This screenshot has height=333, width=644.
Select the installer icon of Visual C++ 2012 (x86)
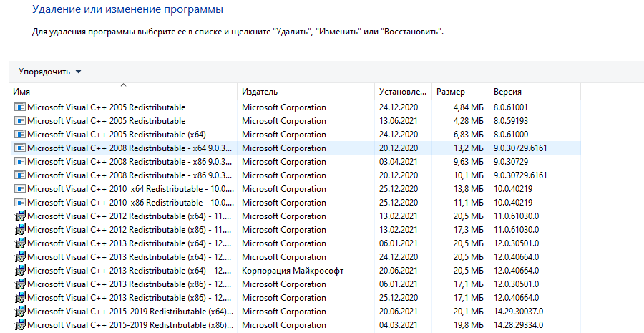pos(19,230)
